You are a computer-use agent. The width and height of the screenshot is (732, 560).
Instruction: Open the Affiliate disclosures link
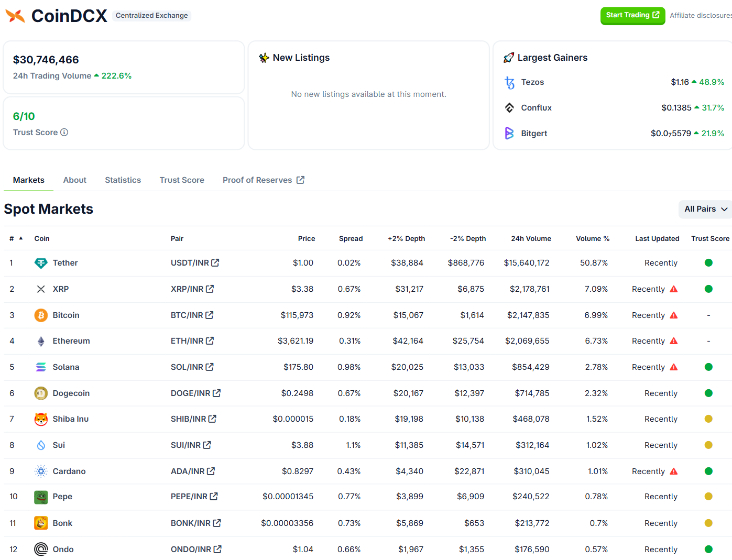(x=701, y=16)
